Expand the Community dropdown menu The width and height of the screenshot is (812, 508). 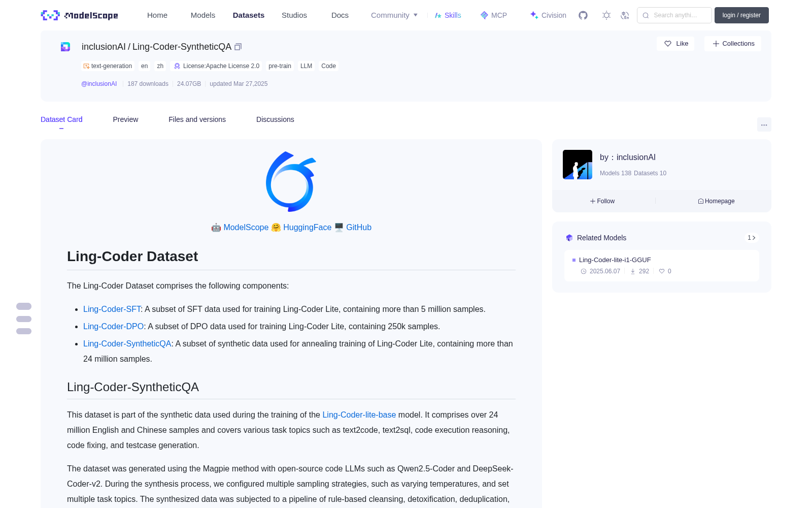(394, 15)
